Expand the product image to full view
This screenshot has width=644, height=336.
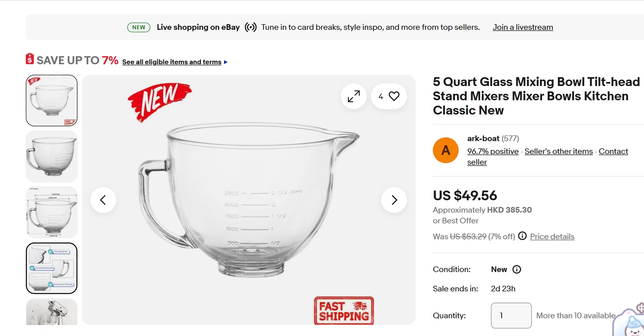click(353, 96)
